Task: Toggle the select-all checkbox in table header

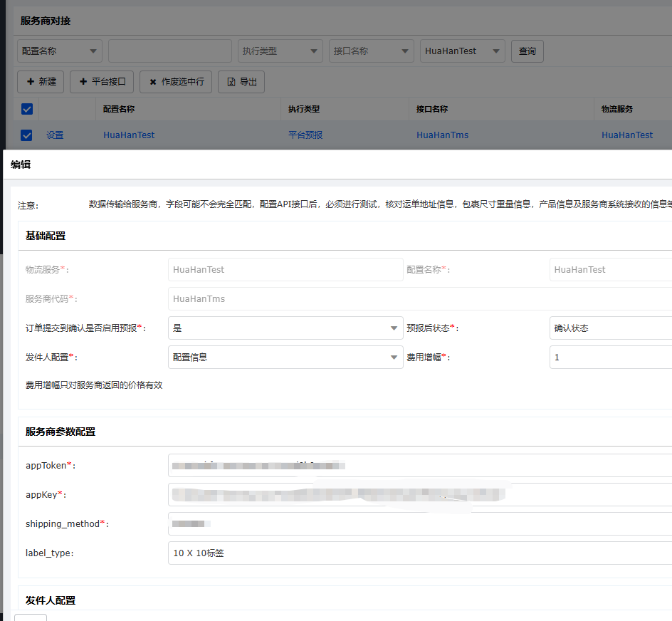Action: click(x=27, y=109)
